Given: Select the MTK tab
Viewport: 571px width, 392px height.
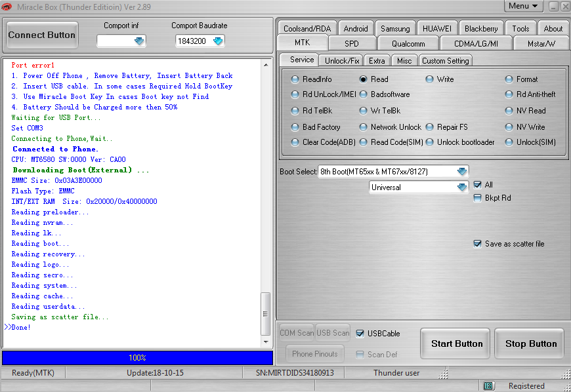Looking at the screenshot, I should pos(303,43).
